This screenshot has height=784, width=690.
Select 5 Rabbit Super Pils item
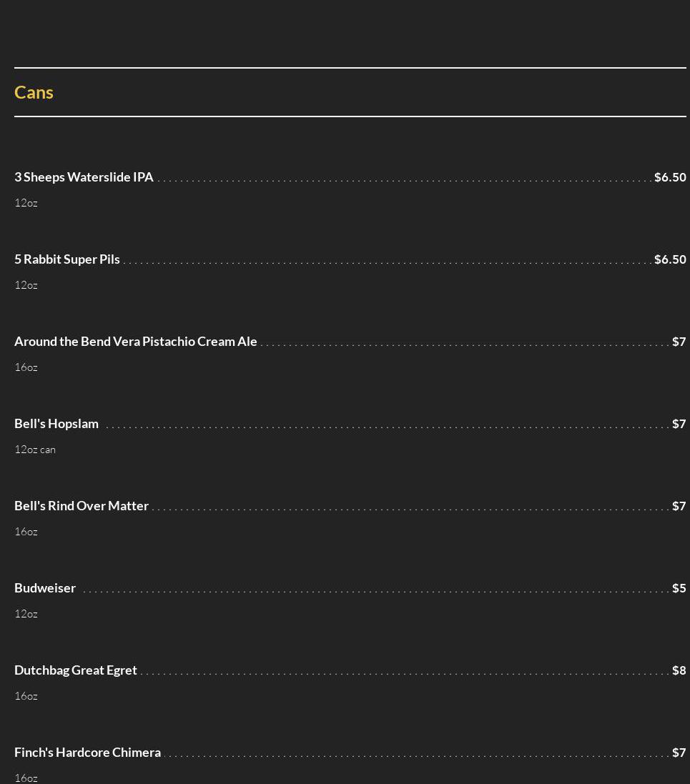67,259
